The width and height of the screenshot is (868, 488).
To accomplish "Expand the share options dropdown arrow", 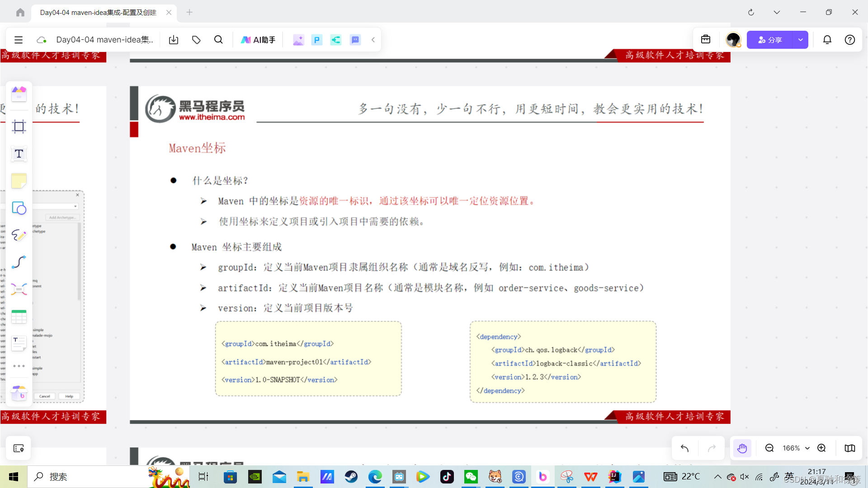I will click(x=801, y=40).
